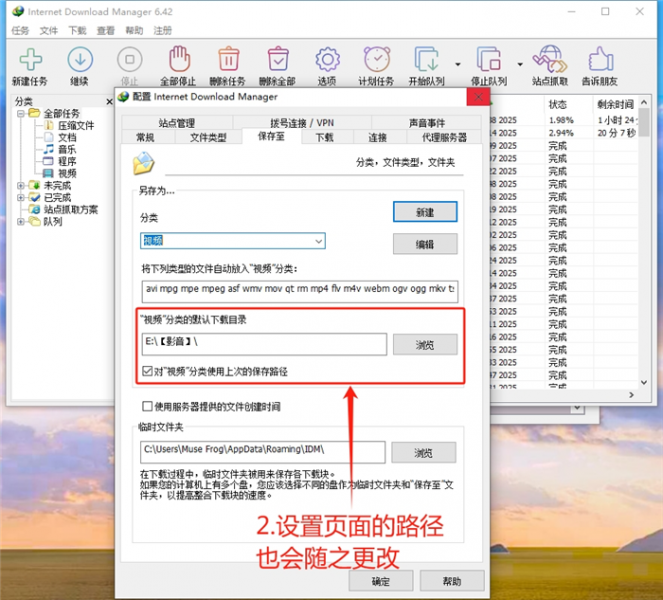Expand the 已完成 tree node
The image size is (663, 600).
click(20, 197)
